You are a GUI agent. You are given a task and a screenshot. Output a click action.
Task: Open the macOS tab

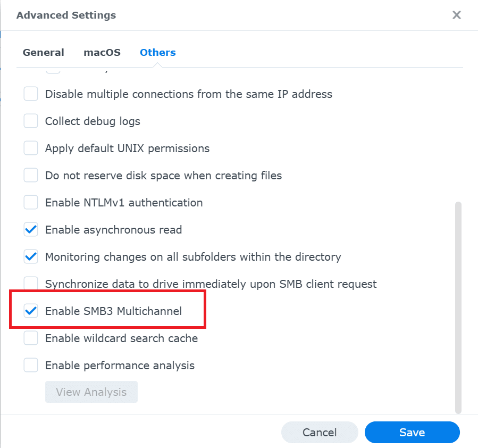pos(102,53)
